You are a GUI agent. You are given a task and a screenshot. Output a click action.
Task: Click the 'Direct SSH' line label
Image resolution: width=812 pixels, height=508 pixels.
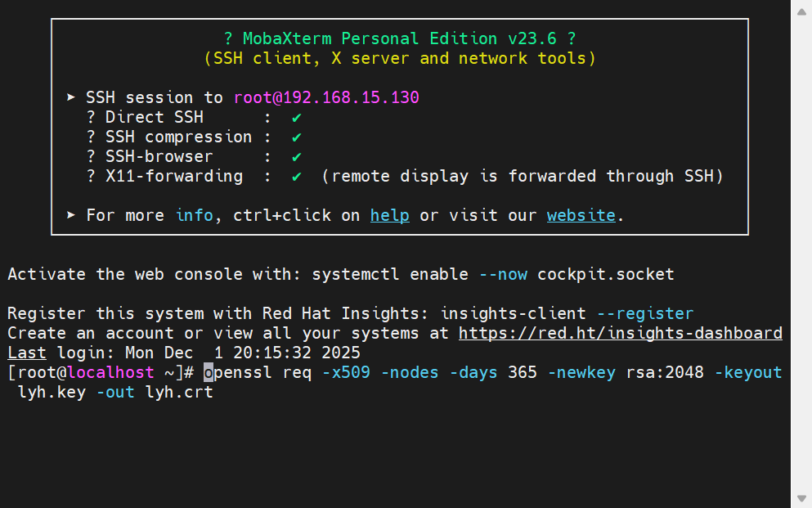tap(155, 117)
